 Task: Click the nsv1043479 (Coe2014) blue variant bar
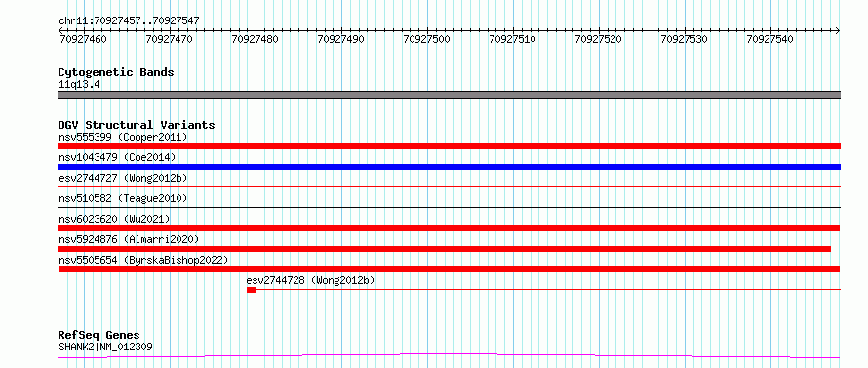(x=449, y=167)
